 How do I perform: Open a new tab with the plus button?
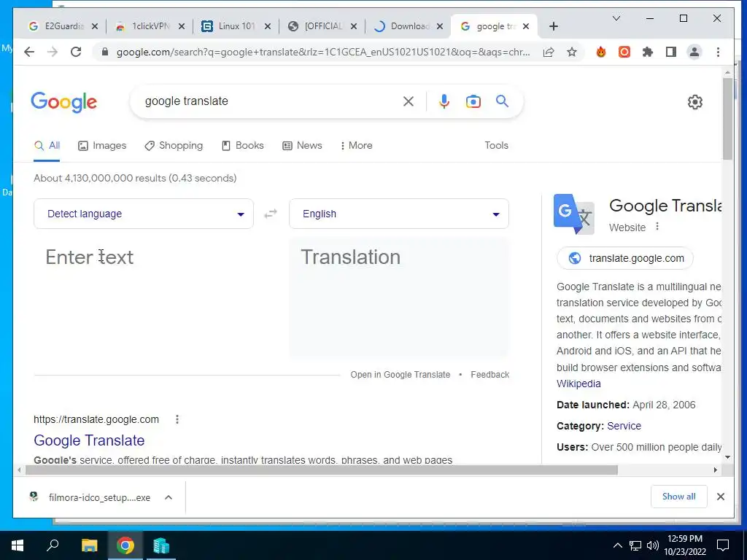pyautogui.click(x=553, y=26)
